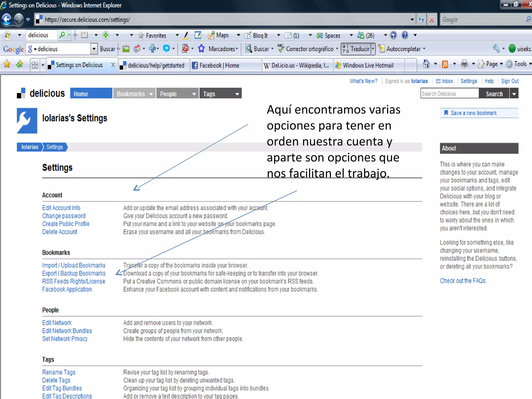The width and height of the screenshot is (532, 399).
Task: Expand the Tags navigation dropdown
Action: click(x=237, y=94)
